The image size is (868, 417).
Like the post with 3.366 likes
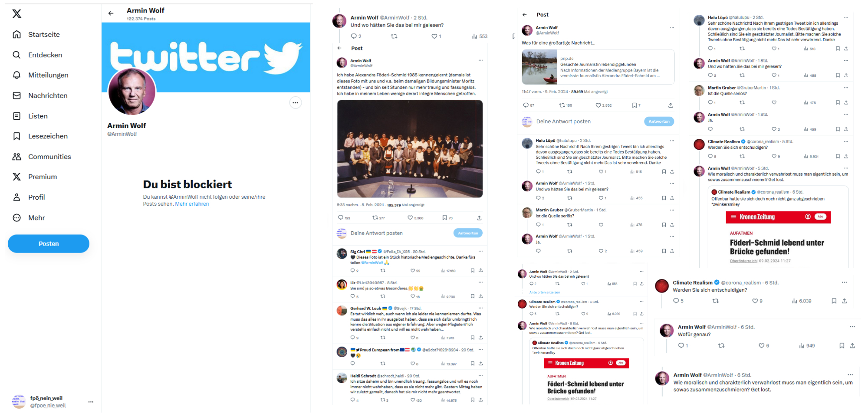415,218
